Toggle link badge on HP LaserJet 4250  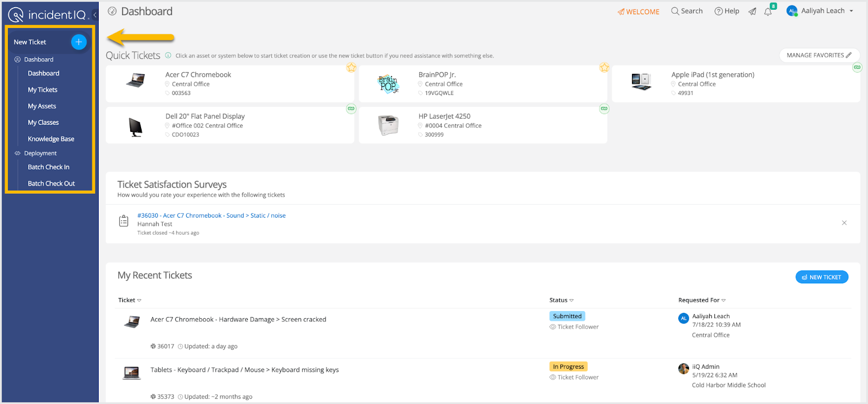(604, 109)
